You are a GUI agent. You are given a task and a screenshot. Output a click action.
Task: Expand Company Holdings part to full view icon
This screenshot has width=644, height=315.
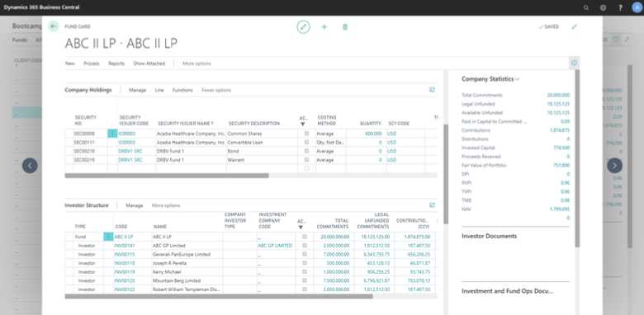click(x=432, y=90)
